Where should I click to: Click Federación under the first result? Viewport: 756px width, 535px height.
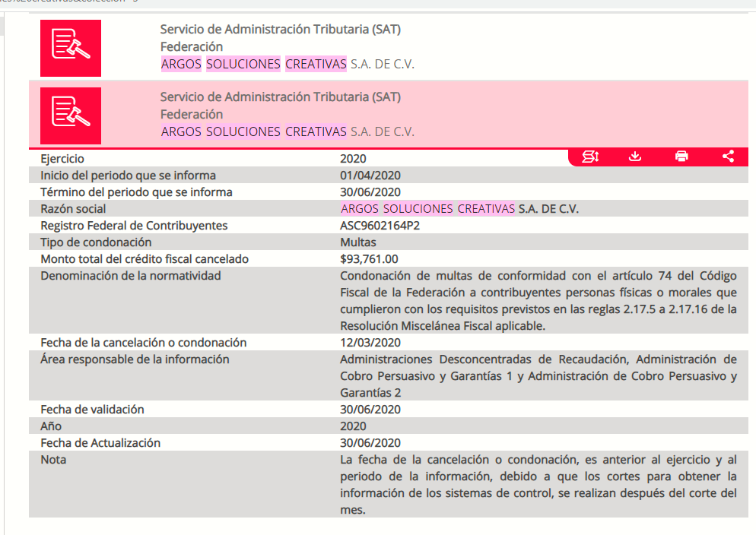[x=192, y=46]
